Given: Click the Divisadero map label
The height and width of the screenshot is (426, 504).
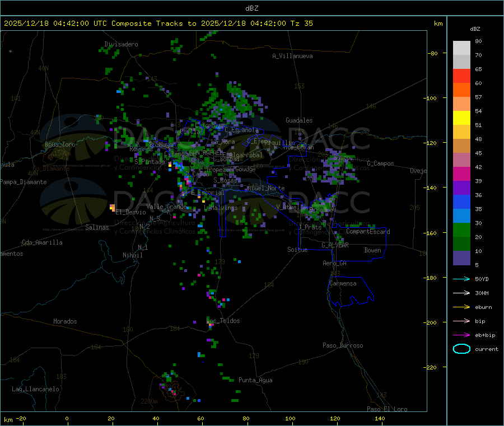Looking at the screenshot, I should pyautogui.click(x=121, y=44).
